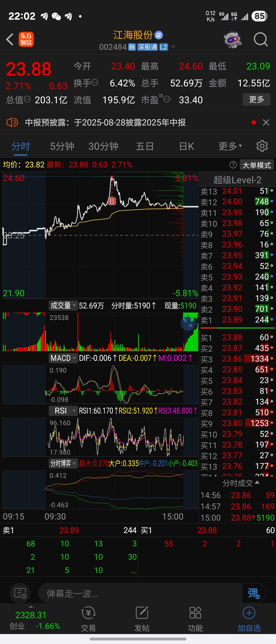Tap the 超级Level-2 header

(237, 180)
